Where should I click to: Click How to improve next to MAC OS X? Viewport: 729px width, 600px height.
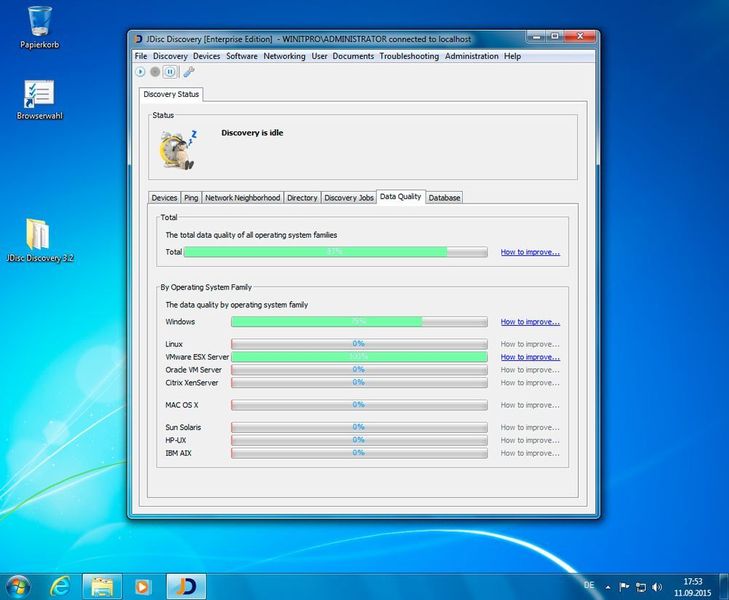click(x=530, y=405)
